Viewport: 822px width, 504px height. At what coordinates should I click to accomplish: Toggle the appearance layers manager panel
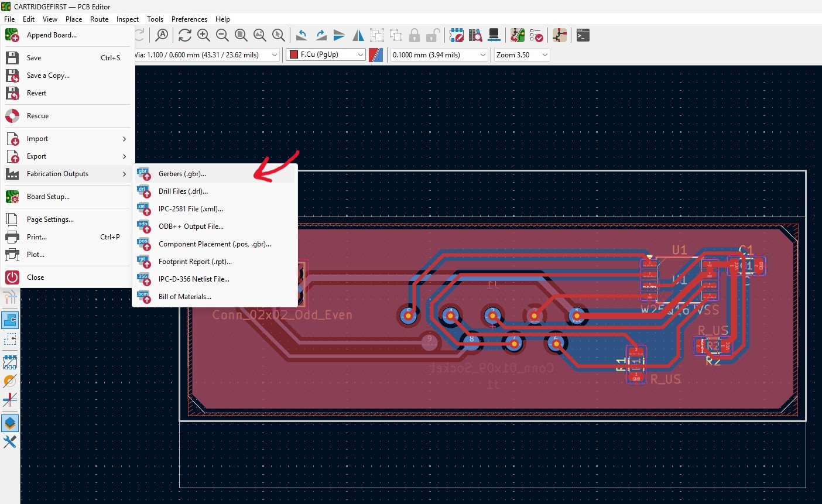(x=10, y=423)
